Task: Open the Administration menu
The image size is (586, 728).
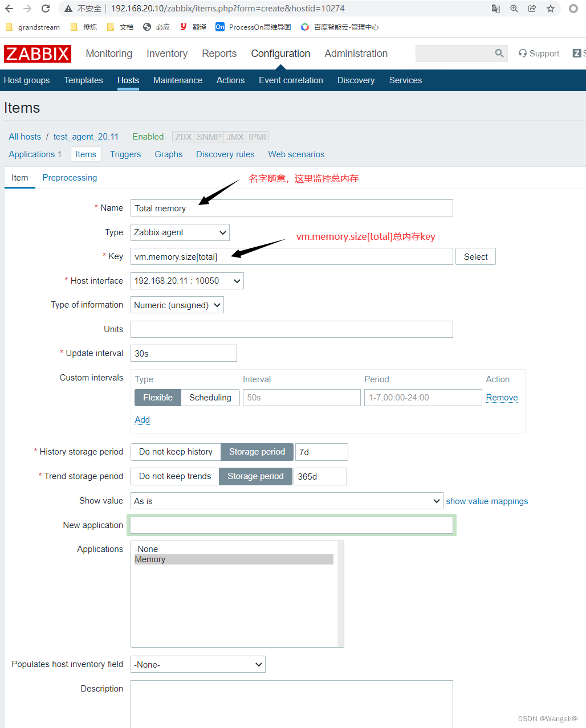Action: [x=356, y=54]
